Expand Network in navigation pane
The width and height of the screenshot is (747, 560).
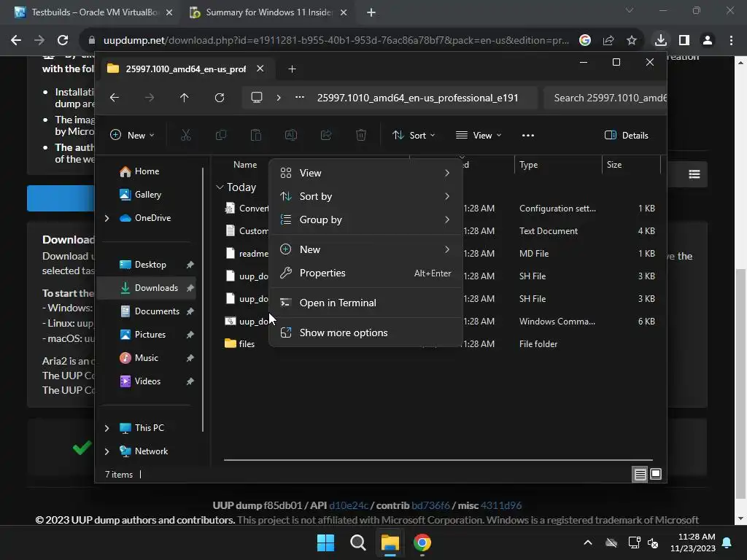coord(107,451)
